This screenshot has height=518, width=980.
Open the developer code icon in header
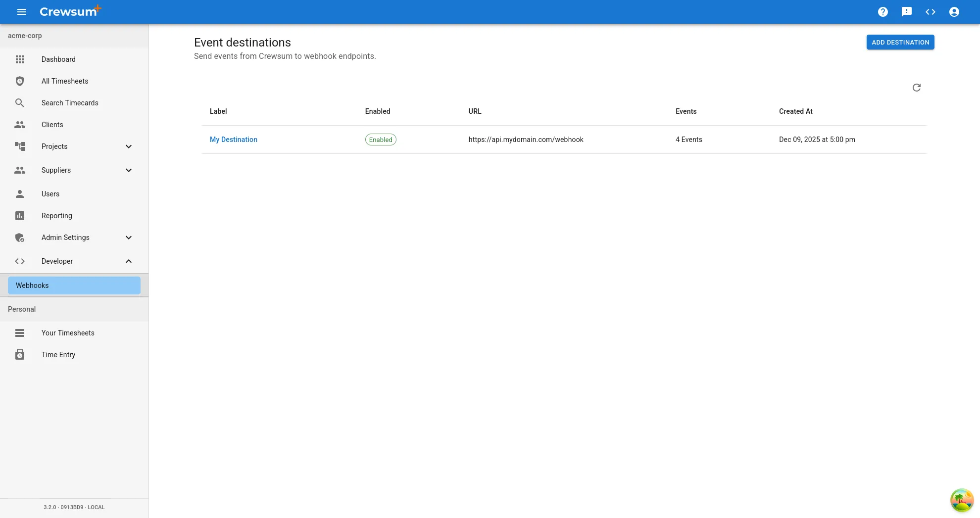(x=931, y=12)
